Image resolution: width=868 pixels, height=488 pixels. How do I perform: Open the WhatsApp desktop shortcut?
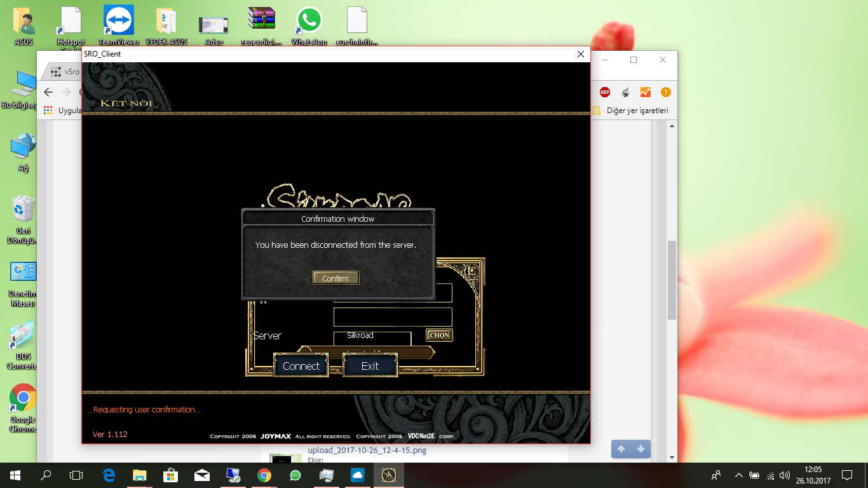309,25
